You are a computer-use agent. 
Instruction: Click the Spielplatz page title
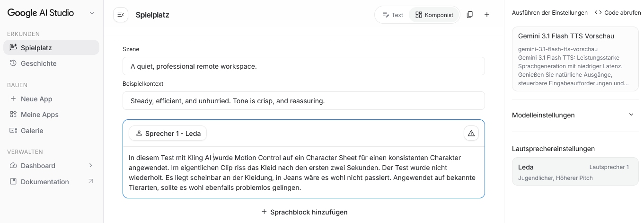(152, 15)
